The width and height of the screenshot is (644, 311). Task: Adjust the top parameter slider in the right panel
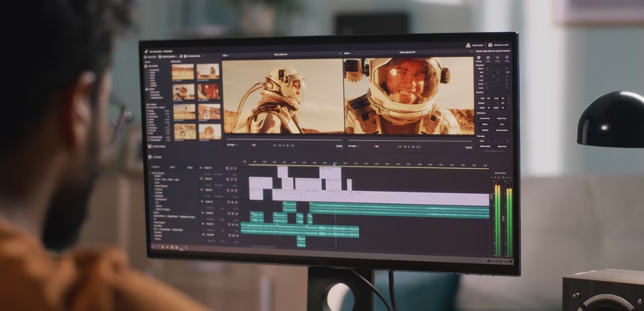497,69
